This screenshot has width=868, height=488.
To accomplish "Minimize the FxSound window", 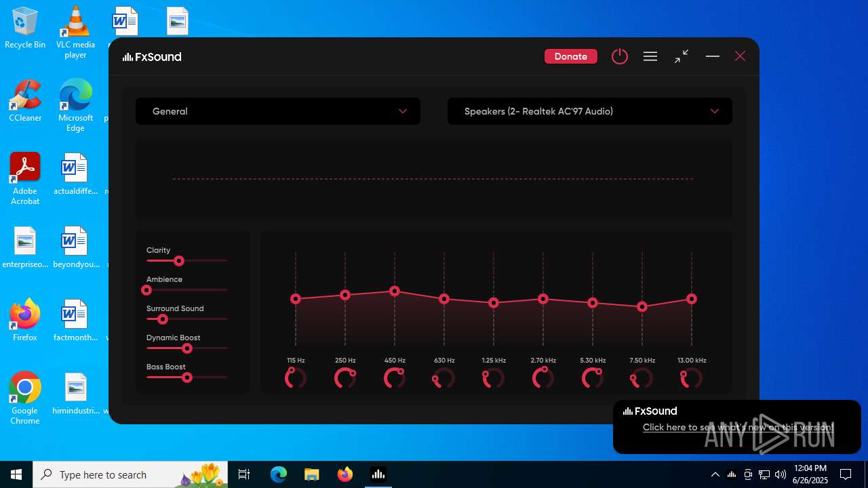I will [x=712, y=56].
